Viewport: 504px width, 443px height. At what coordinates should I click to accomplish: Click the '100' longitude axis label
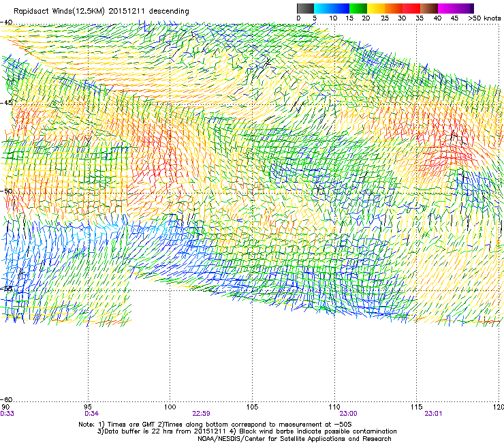170,408
